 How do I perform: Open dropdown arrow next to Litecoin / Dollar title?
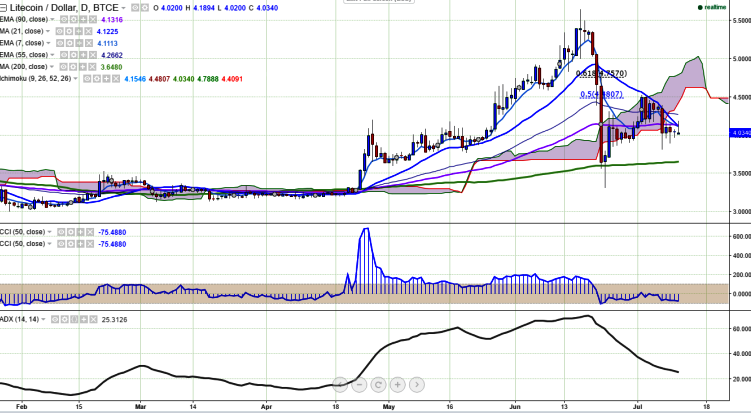(124, 8)
